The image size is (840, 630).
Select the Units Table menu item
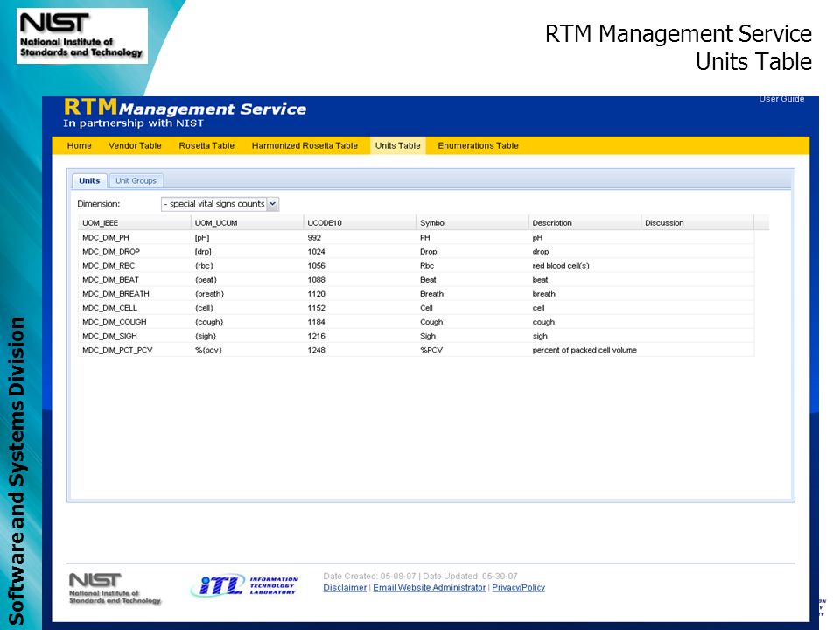397,146
